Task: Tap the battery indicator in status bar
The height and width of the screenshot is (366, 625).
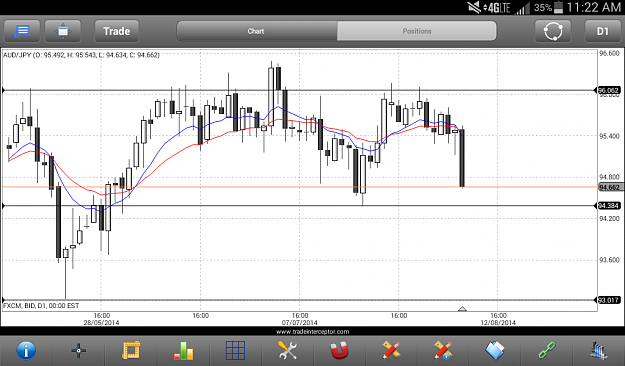Action: click(558, 7)
